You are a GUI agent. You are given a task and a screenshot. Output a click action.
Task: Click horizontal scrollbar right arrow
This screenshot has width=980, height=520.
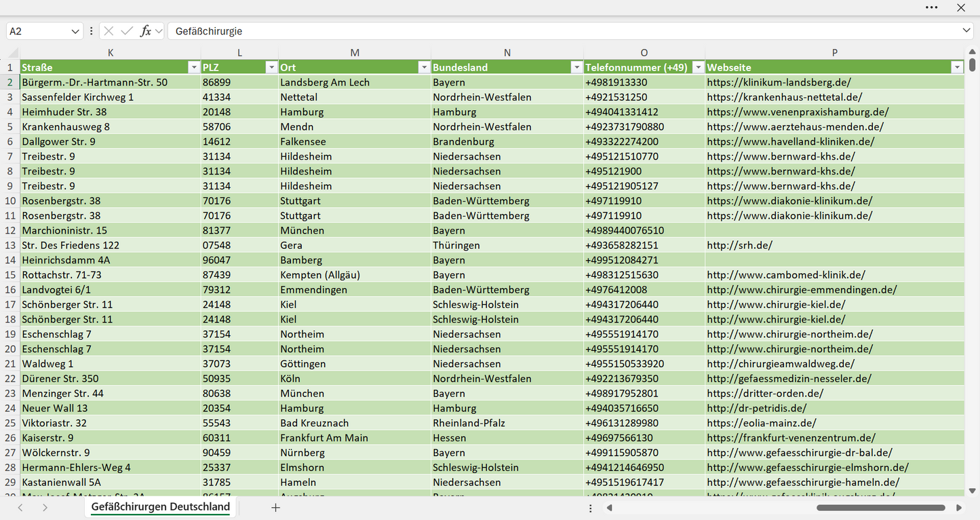(x=959, y=507)
